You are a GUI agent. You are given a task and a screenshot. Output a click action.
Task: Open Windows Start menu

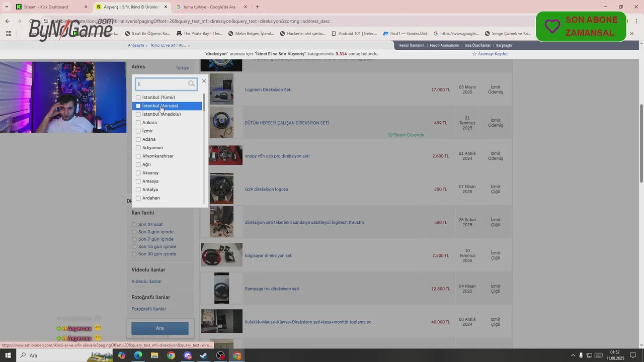[9, 355]
